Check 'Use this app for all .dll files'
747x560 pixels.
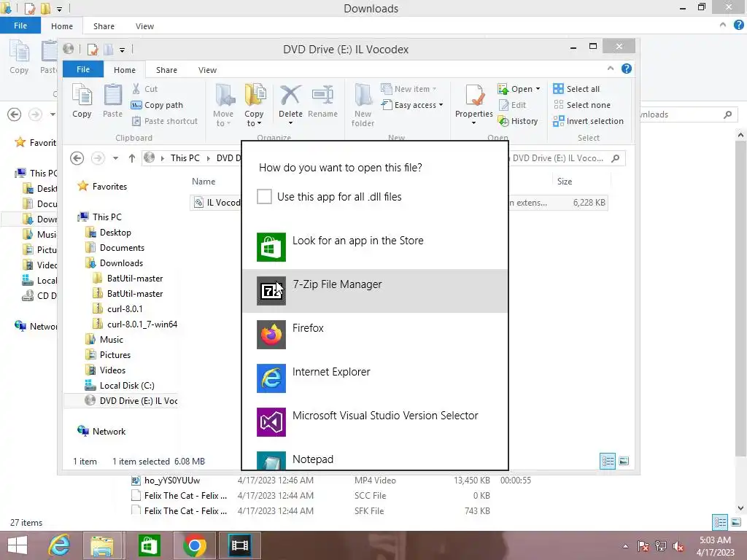(264, 196)
